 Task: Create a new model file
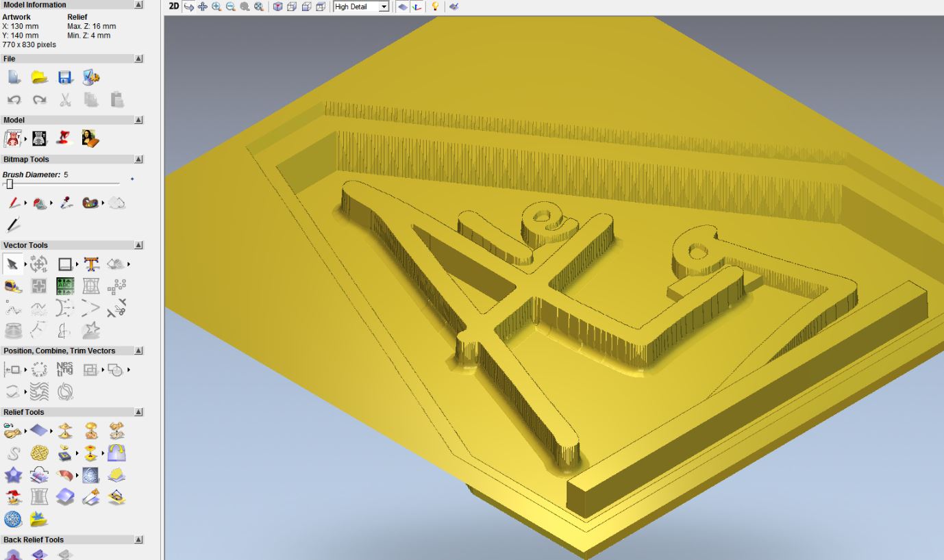pyautogui.click(x=14, y=77)
